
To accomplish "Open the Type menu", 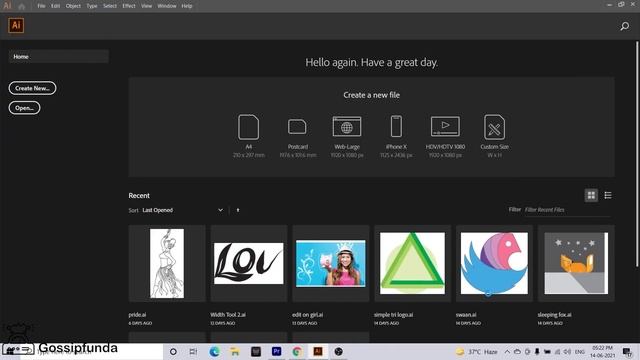I will [92, 6].
